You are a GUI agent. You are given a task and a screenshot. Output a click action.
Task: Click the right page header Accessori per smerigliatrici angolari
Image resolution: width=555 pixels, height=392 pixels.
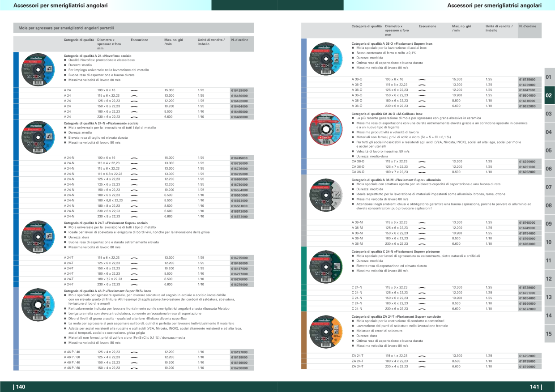tap(495, 5)
